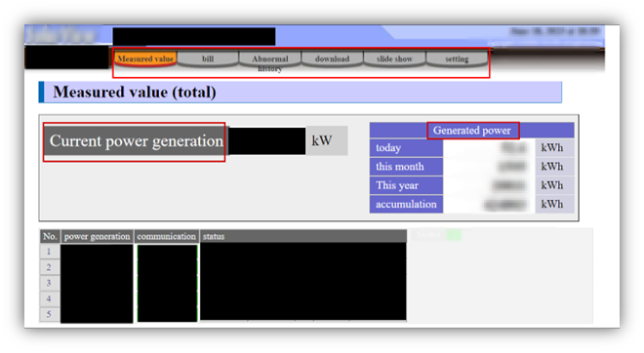Screen dimensions: 644x353
Task: Select the this month row label
Action: tap(406, 167)
